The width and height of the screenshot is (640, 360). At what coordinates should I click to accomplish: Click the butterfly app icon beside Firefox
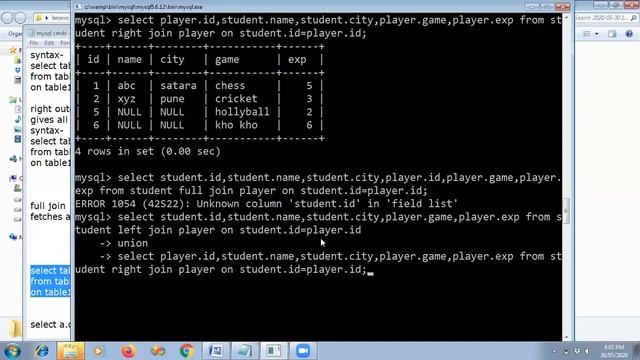tap(158, 351)
